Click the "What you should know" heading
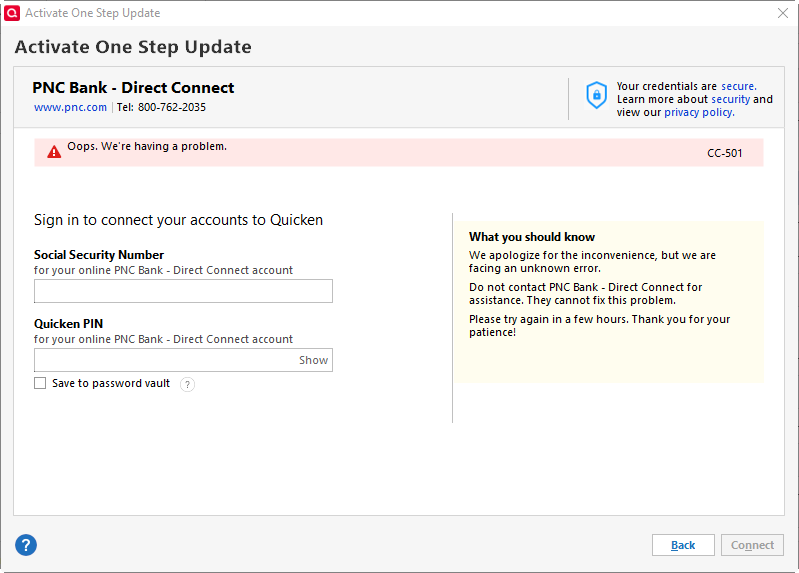Image resolution: width=799 pixels, height=573 pixels. tap(532, 237)
